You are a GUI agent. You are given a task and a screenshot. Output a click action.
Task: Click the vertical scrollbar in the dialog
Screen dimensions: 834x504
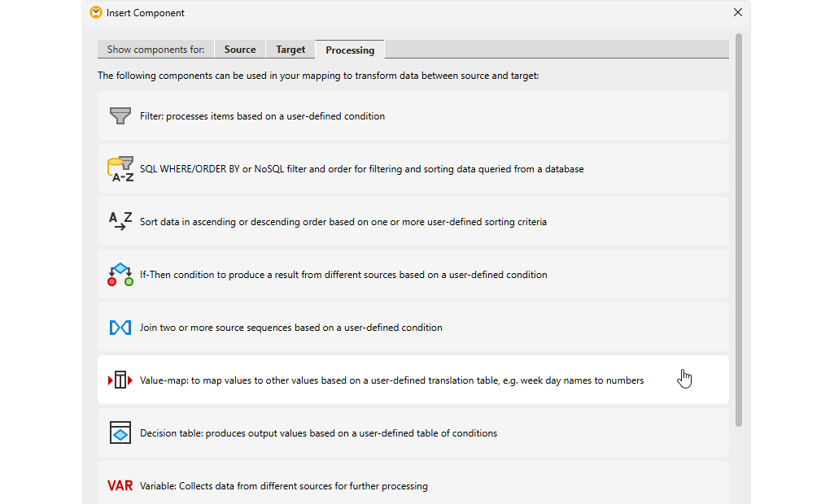pyautogui.click(x=739, y=228)
